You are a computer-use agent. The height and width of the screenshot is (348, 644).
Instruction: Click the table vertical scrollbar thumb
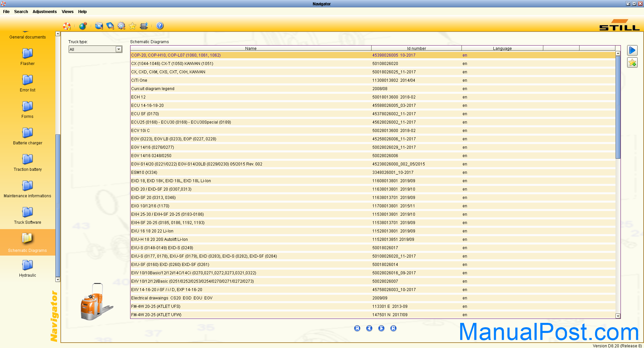point(618,107)
